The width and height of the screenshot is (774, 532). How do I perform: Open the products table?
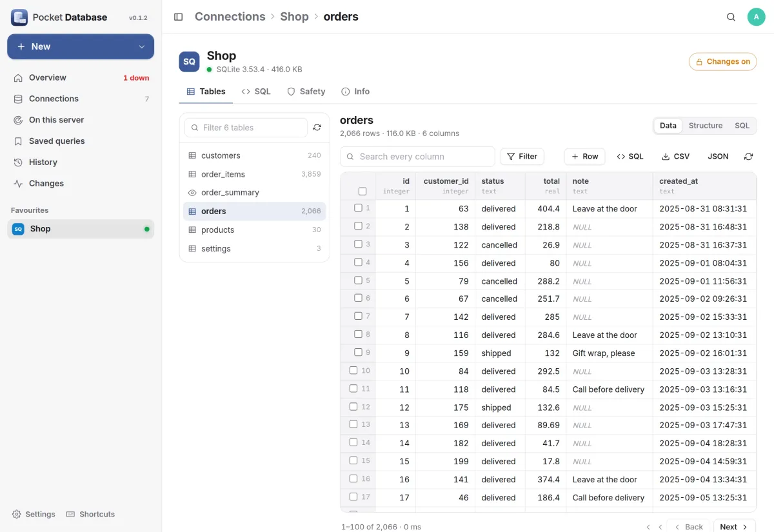tap(255, 230)
